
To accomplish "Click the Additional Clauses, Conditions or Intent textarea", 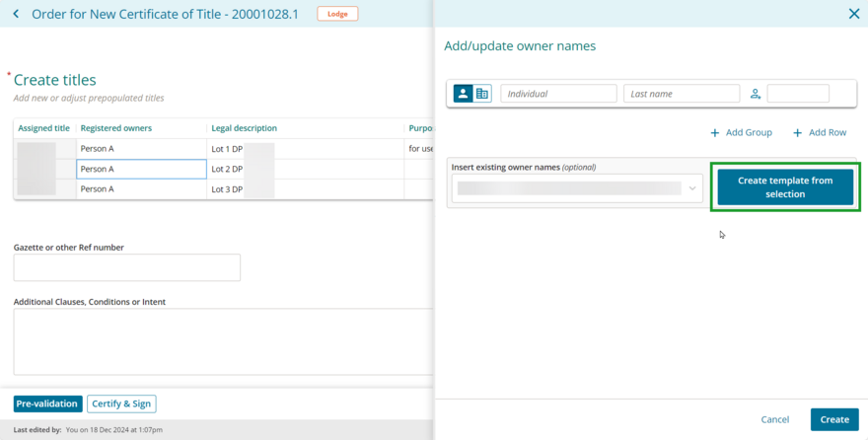I will 223,341.
